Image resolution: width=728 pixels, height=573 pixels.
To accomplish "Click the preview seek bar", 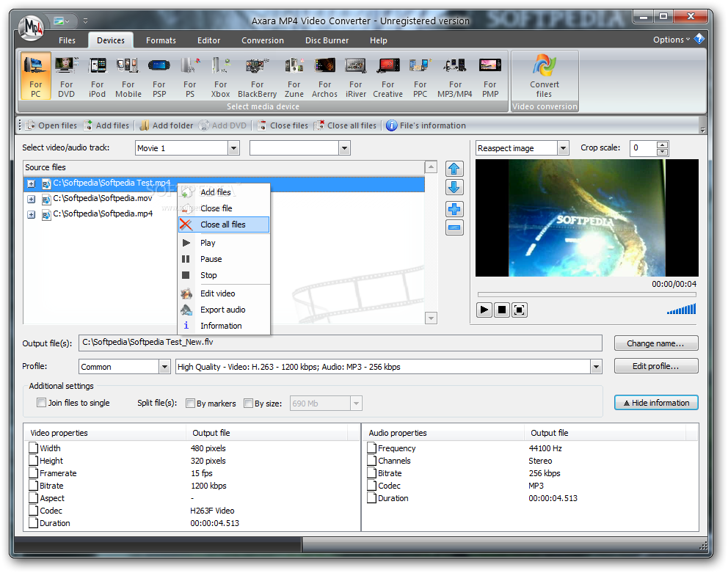I will pos(587,294).
